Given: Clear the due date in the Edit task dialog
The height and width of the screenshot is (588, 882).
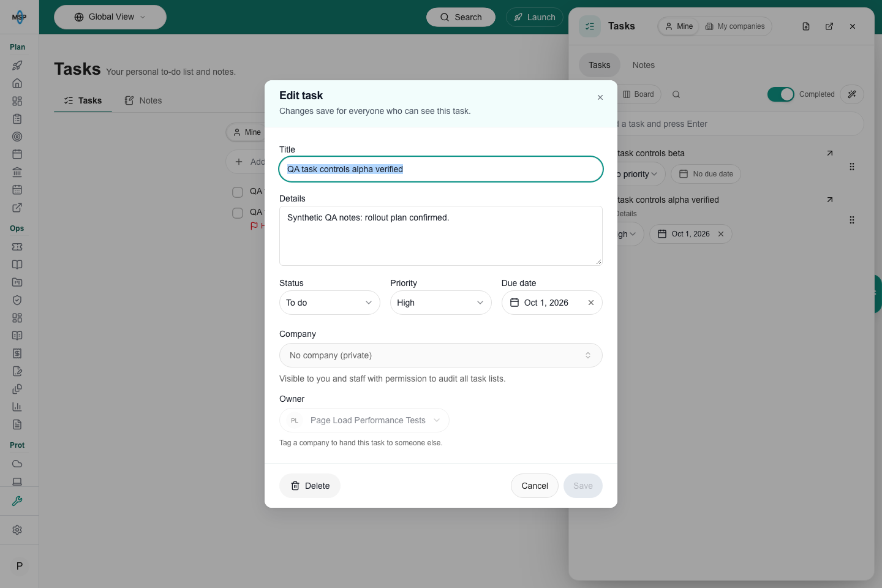Looking at the screenshot, I should point(591,303).
